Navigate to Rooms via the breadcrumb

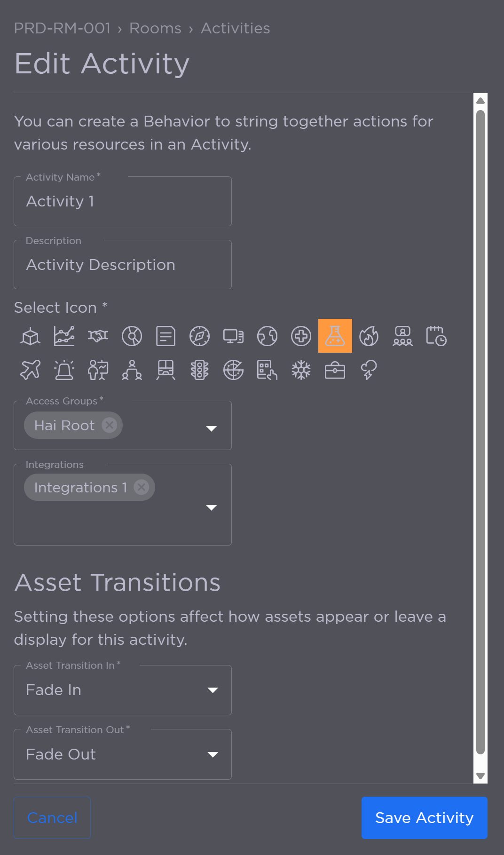[155, 28]
